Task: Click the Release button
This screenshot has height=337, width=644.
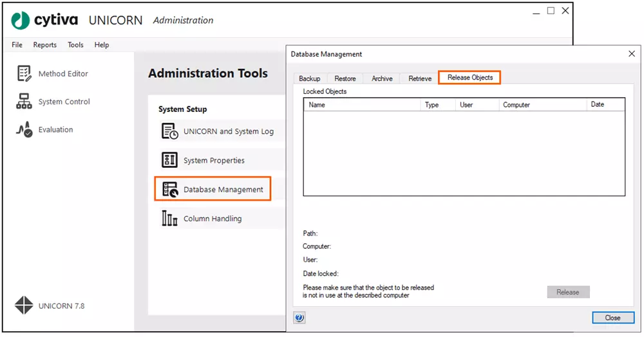Action: [568, 292]
